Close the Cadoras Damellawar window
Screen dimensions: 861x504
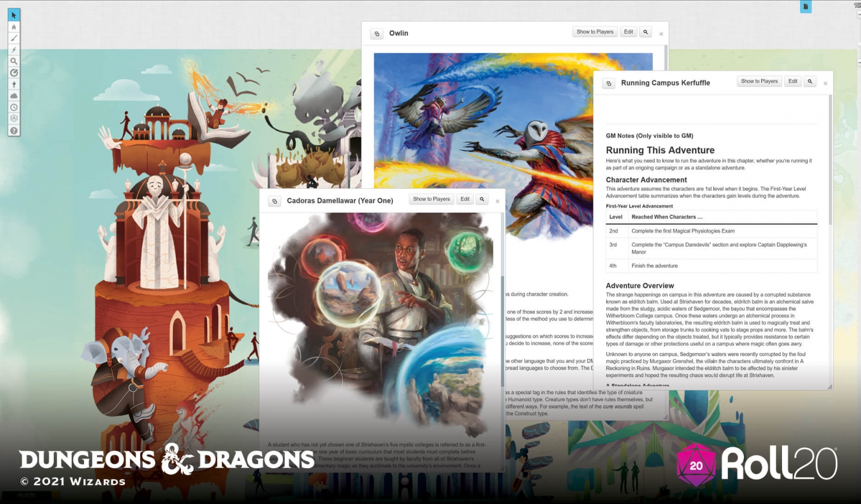(x=497, y=201)
